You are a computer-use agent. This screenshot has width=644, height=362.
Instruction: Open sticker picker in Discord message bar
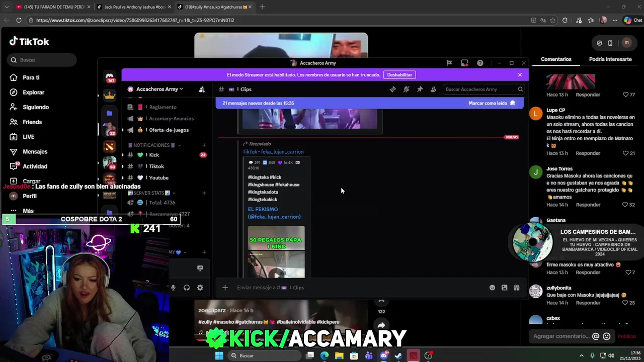(504, 288)
